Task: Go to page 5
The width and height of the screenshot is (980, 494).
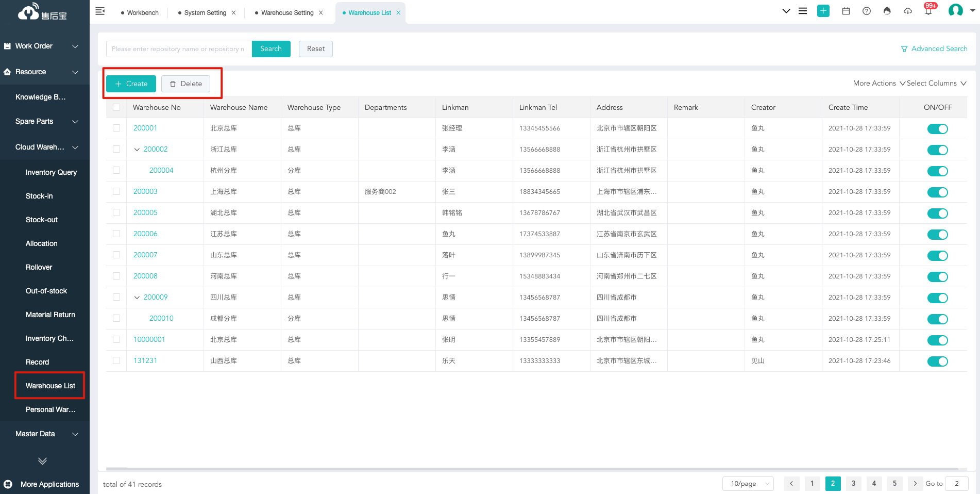Action: [894, 484]
